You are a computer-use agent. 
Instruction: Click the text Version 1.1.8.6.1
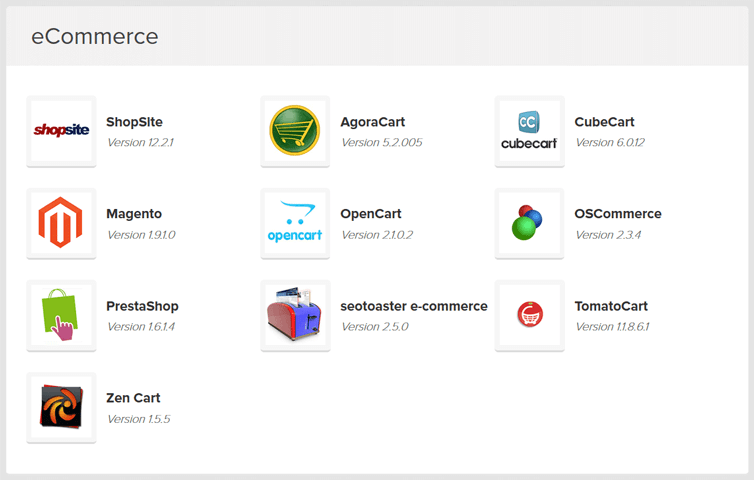pyautogui.click(x=613, y=327)
